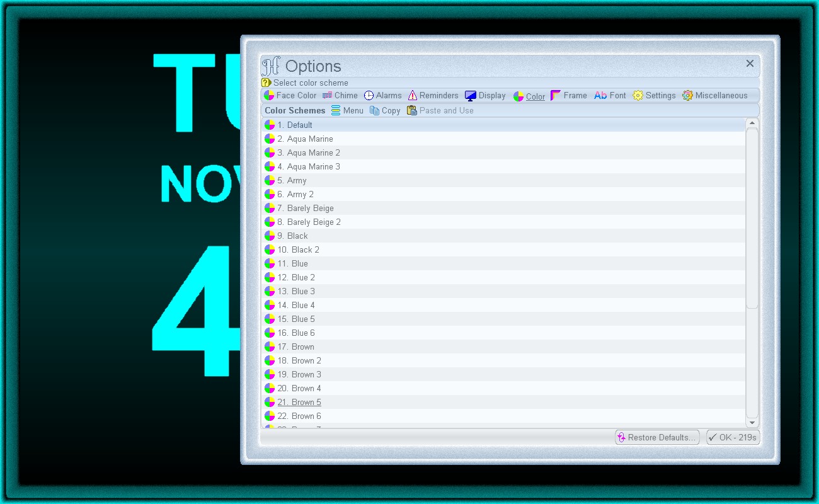Screen dimensions: 819x504
Task: Switch to the Reminders tab
Action: coord(433,96)
